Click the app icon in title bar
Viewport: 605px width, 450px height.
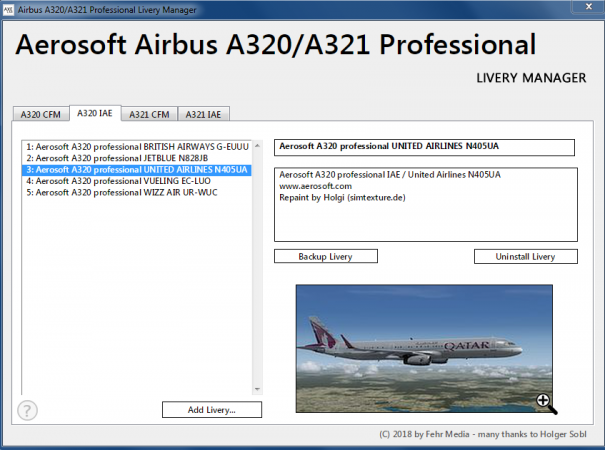coord(8,10)
